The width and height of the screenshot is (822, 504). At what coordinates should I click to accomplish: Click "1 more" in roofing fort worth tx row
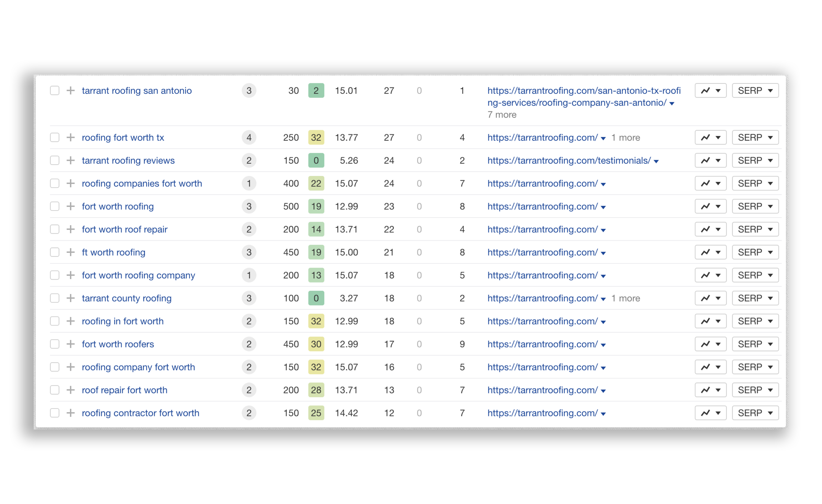tap(626, 138)
